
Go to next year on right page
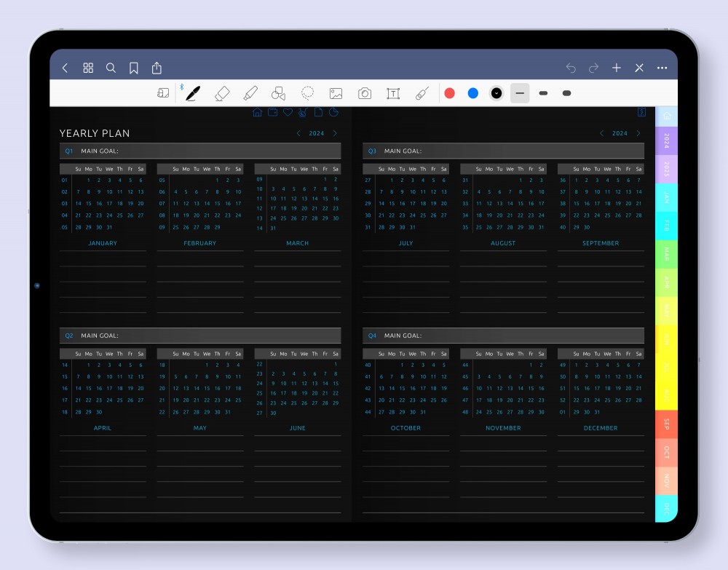tap(638, 133)
